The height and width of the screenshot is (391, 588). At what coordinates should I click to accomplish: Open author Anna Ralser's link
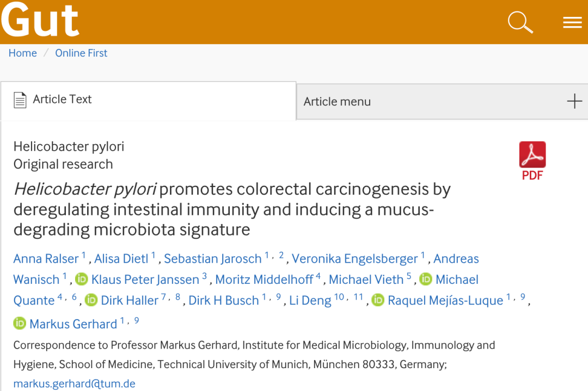pos(46,259)
